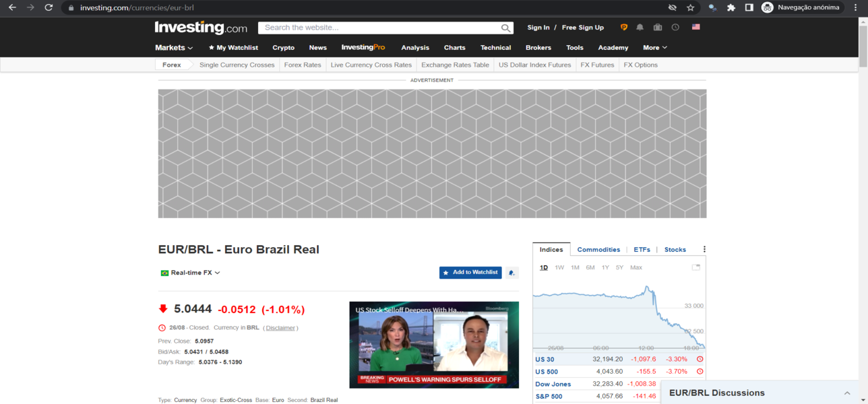Viewport: 868px width, 404px height.
Task: Click the Free Sign Up link
Action: pos(583,28)
